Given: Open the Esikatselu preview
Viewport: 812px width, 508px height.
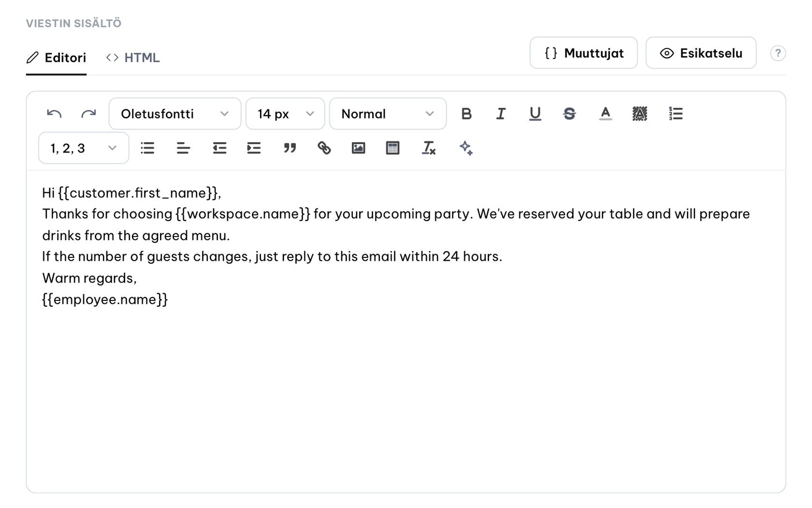Looking at the screenshot, I should (701, 53).
